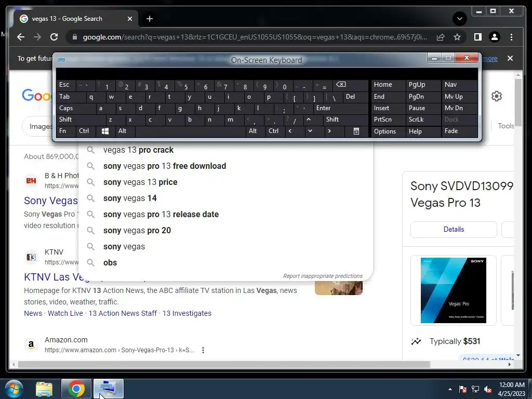Open Google search settings gear
Screen dimensions: 532x399
[x=496, y=96]
